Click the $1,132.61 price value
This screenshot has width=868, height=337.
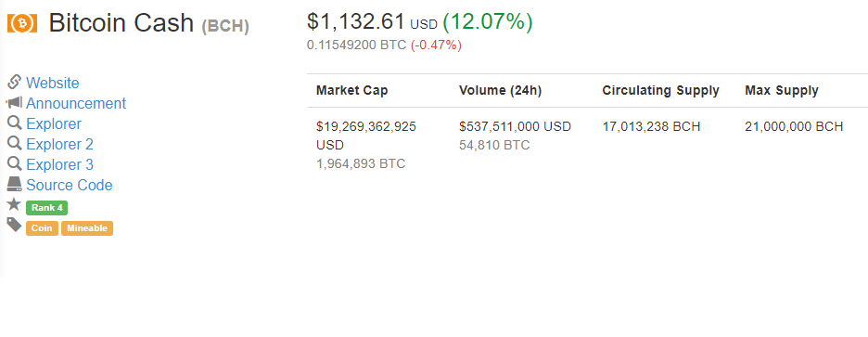[x=356, y=21]
